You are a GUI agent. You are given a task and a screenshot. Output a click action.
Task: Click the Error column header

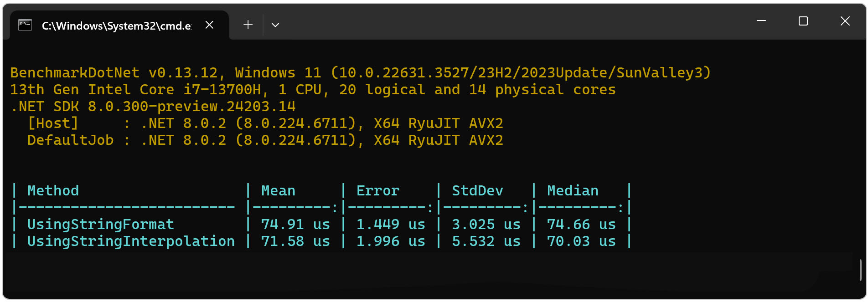(x=377, y=190)
